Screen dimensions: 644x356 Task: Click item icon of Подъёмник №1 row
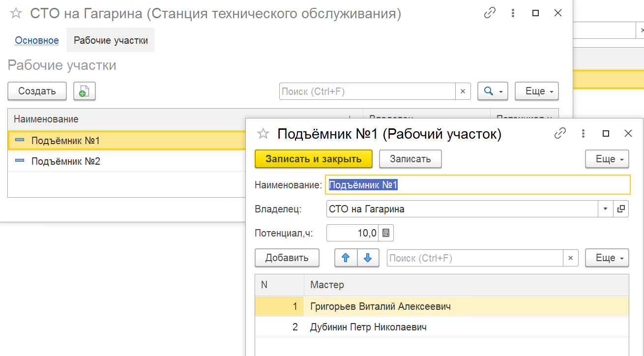20,140
